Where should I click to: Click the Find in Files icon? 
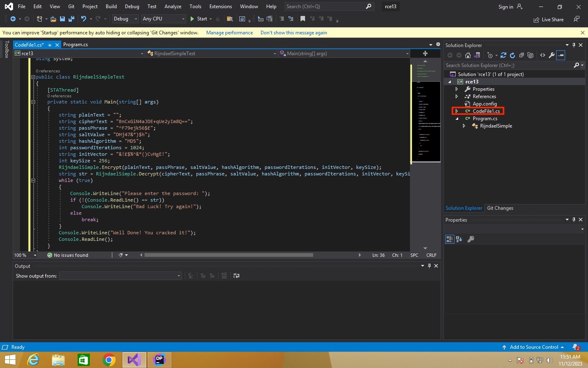(230, 19)
